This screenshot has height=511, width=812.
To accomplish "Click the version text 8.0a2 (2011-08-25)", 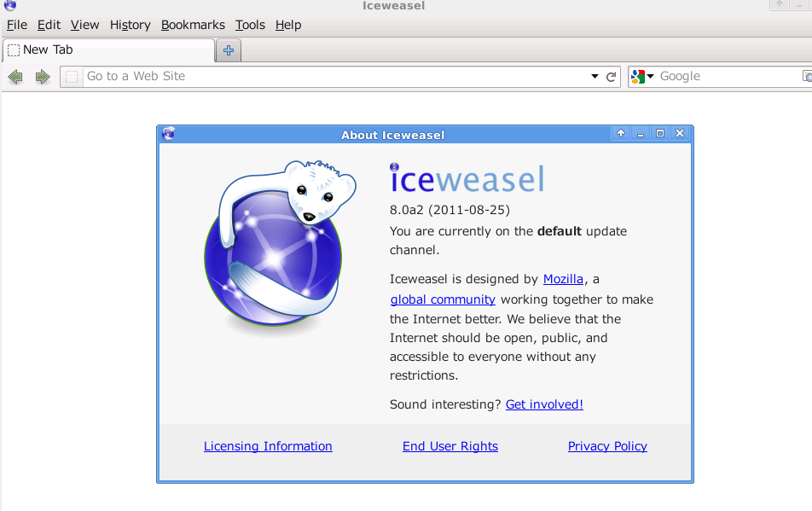I will 449,210.
